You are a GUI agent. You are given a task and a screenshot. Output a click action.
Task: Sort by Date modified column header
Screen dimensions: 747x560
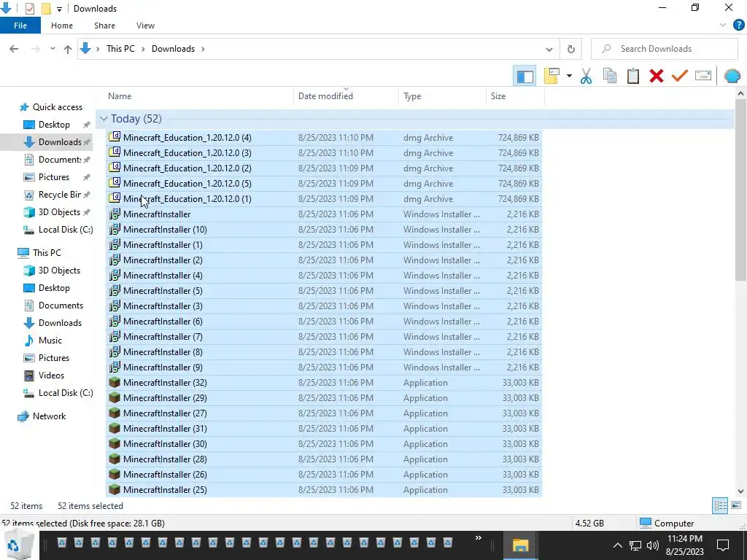347,96
